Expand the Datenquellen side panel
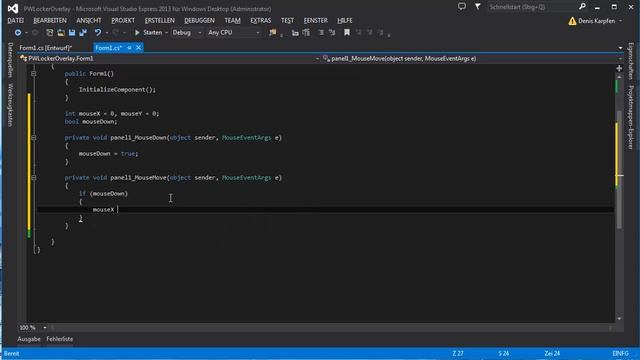 [10, 60]
